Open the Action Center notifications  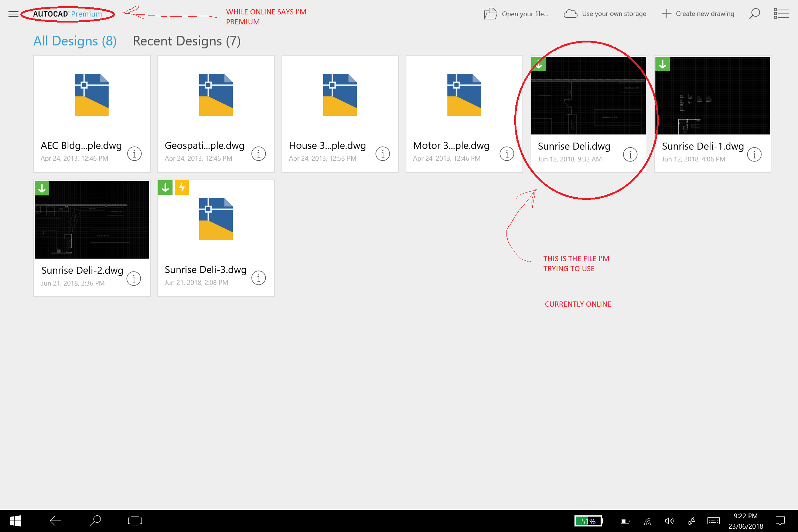(x=780, y=521)
